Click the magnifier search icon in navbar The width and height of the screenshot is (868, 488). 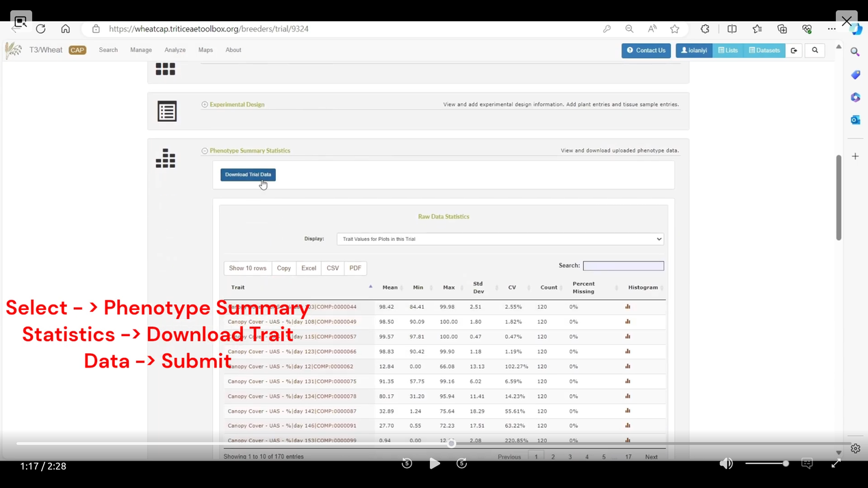pos(815,50)
